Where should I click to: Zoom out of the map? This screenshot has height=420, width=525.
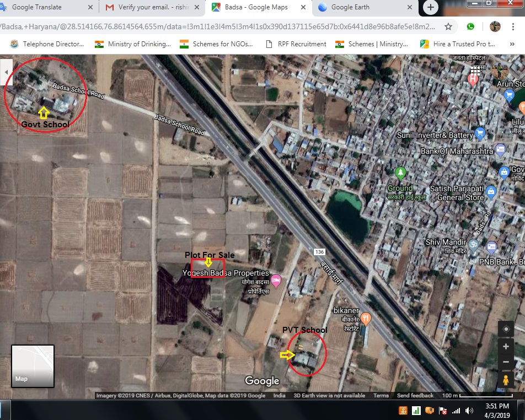coord(506,362)
